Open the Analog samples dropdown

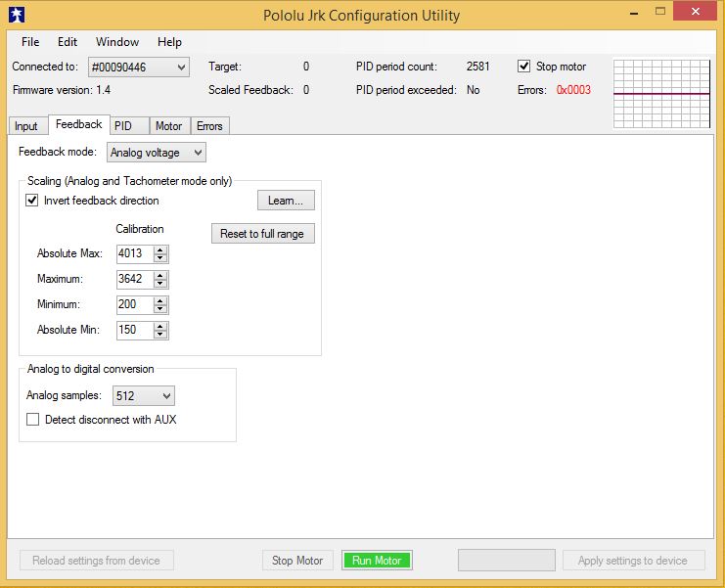click(144, 395)
